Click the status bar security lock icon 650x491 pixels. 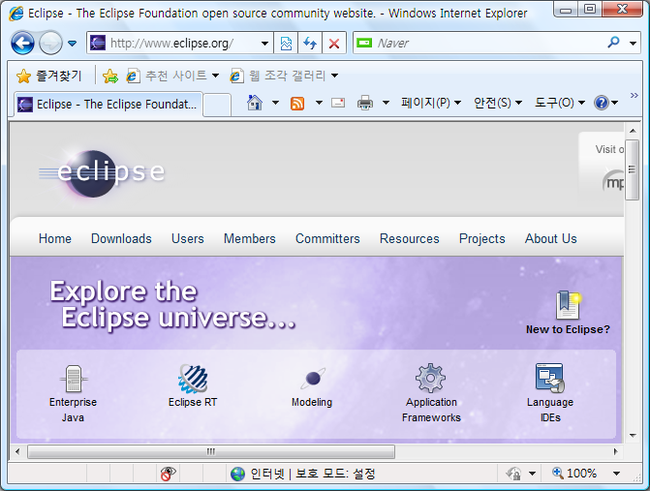point(514,473)
